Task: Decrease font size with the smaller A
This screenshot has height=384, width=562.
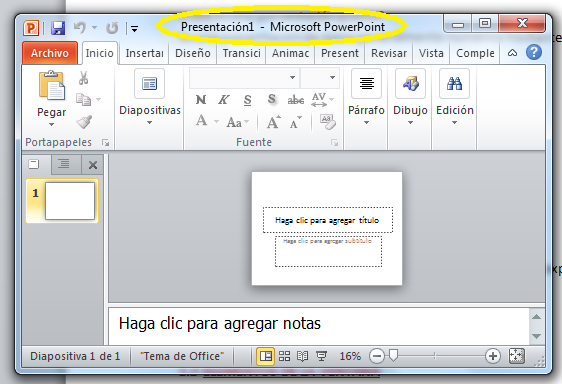Action: (x=296, y=122)
